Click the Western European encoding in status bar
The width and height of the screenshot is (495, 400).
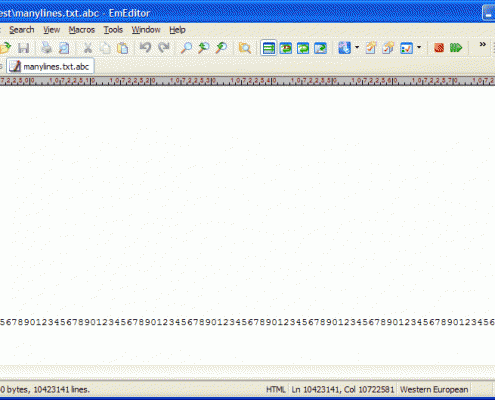pos(434,389)
